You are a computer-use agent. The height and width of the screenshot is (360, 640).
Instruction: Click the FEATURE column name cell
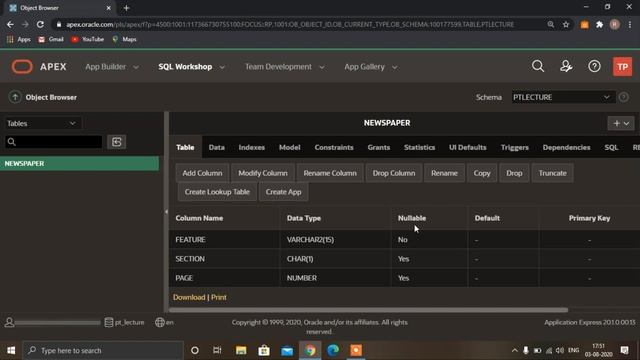point(224,240)
